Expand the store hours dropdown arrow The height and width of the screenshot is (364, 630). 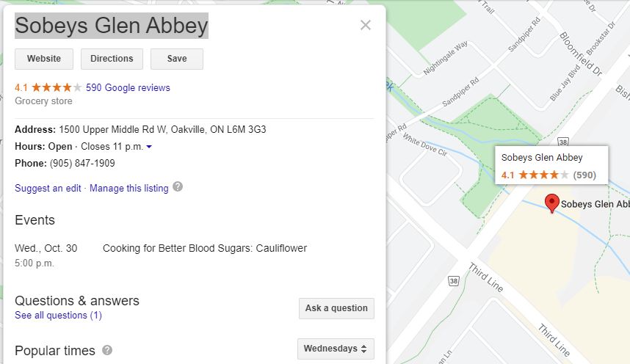149,147
